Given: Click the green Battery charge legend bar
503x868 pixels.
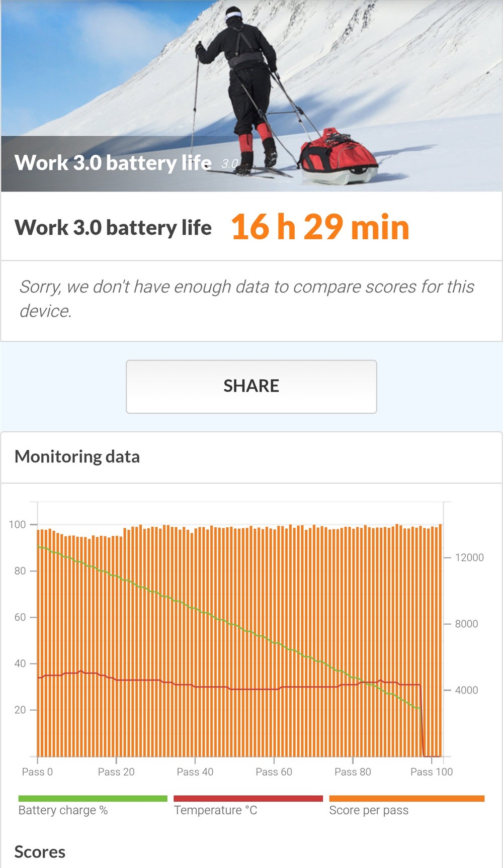Looking at the screenshot, I should tap(93, 798).
